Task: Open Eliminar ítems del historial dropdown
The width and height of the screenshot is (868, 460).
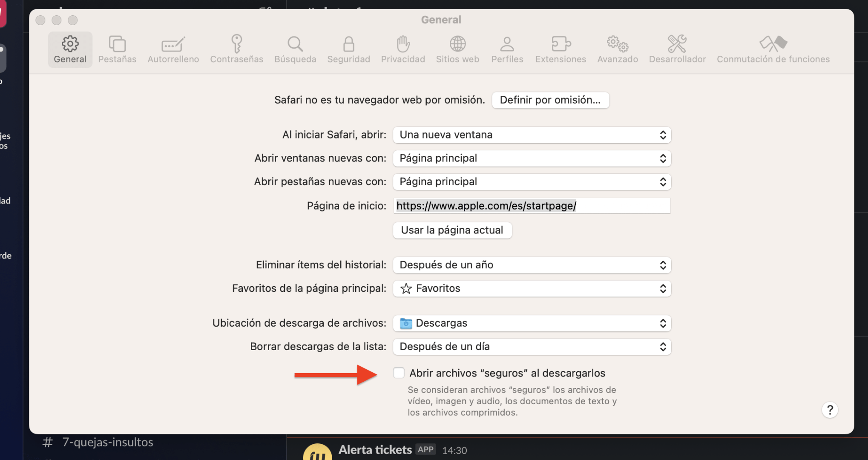Action: click(532, 265)
